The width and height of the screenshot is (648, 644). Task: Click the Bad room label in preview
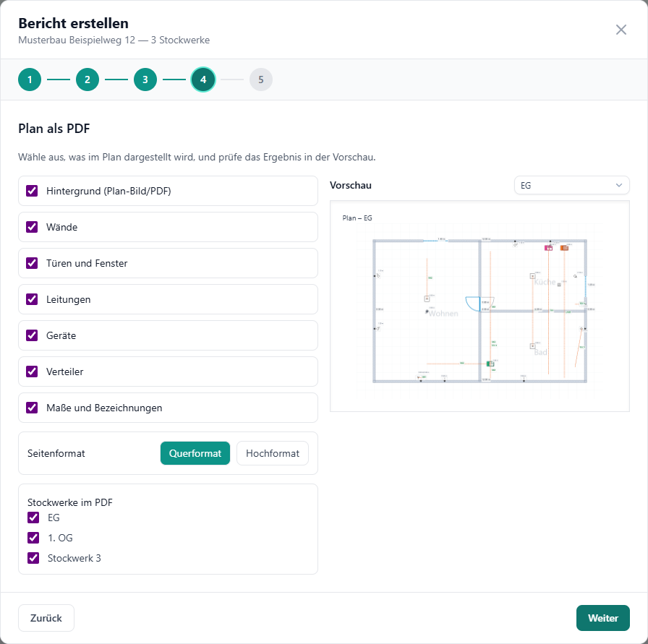click(540, 353)
